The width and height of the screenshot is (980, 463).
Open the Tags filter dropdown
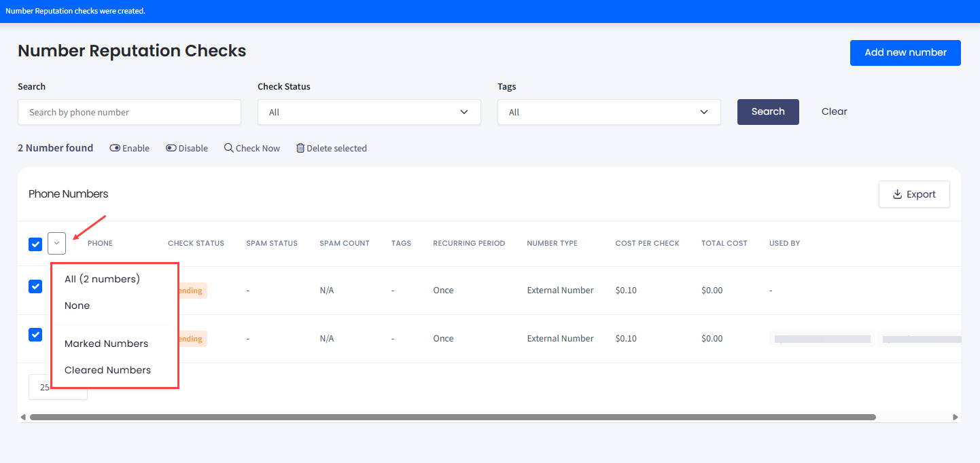[x=609, y=112]
